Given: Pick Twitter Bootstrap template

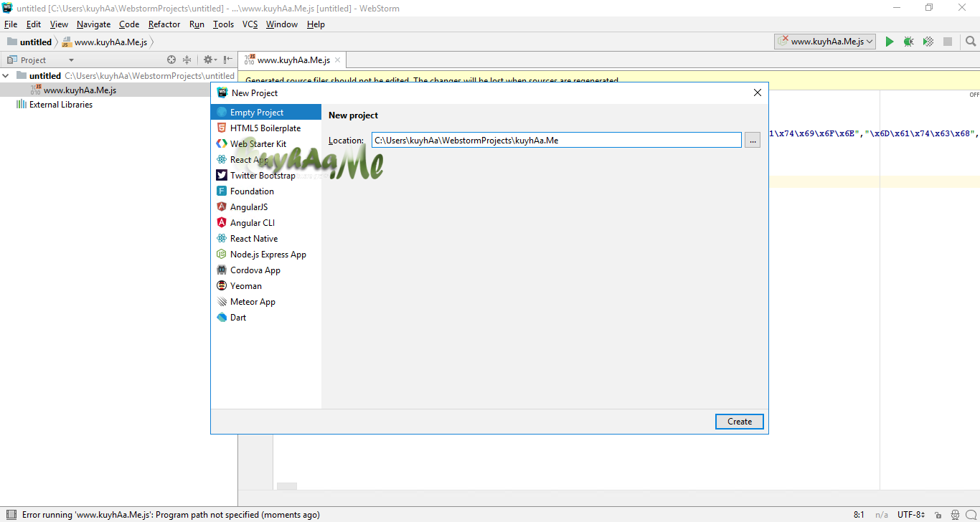Looking at the screenshot, I should 265,176.
